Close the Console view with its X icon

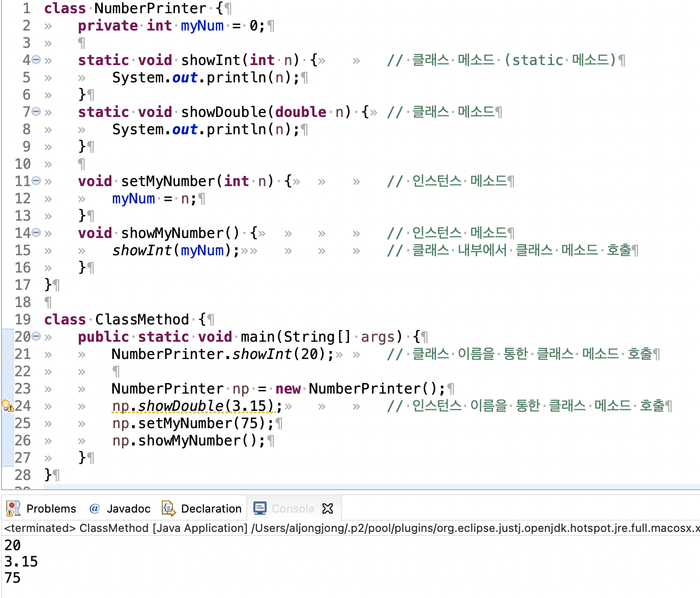pyautogui.click(x=328, y=509)
